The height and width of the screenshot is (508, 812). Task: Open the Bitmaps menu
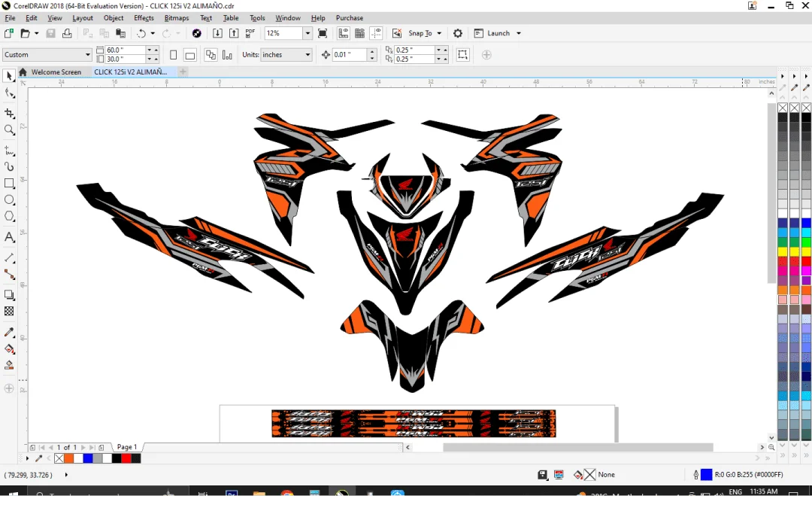pos(177,17)
